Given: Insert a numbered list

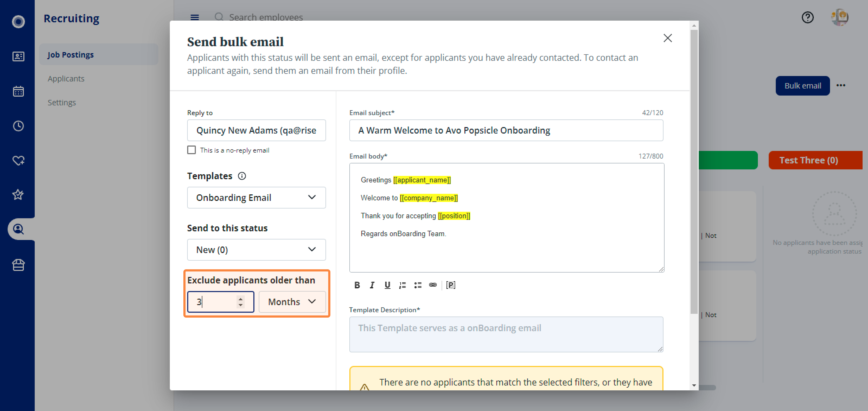Looking at the screenshot, I should [402, 285].
